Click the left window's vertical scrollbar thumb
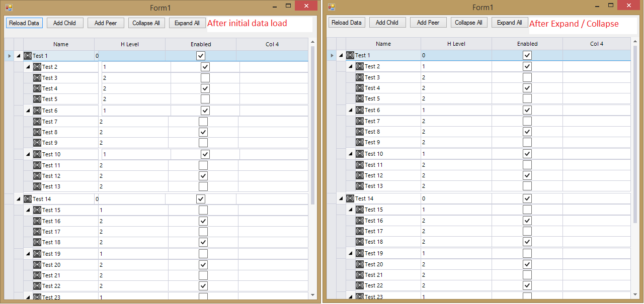Image resolution: width=644 pixels, height=304 pixels. (x=312, y=125)
